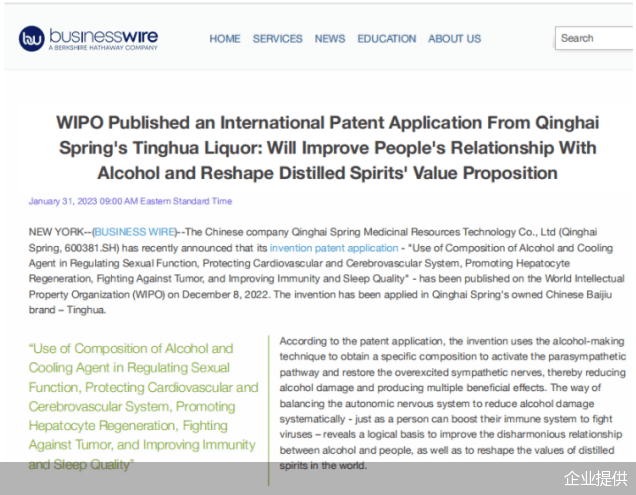Open the invention patent application link
Image resolution: width=636 pixels, height=495 pixels.
point(334,248)
